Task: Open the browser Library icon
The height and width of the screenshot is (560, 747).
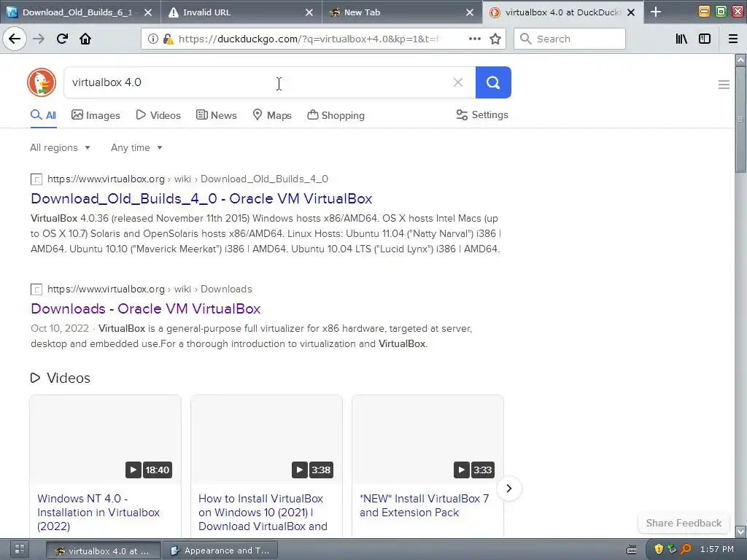Action: (681, 39)
